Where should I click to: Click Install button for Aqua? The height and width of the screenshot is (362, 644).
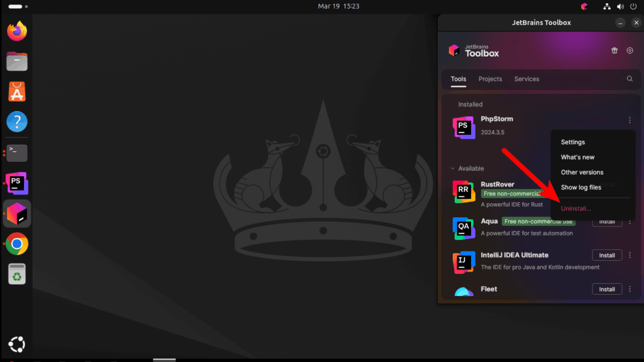[607, 222]
